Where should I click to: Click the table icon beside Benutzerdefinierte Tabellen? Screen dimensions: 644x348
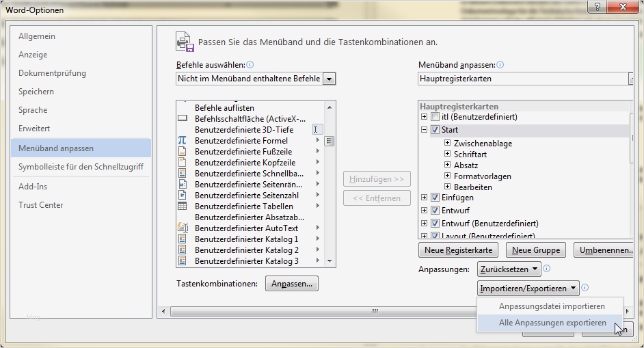click(x=182, y=206)
